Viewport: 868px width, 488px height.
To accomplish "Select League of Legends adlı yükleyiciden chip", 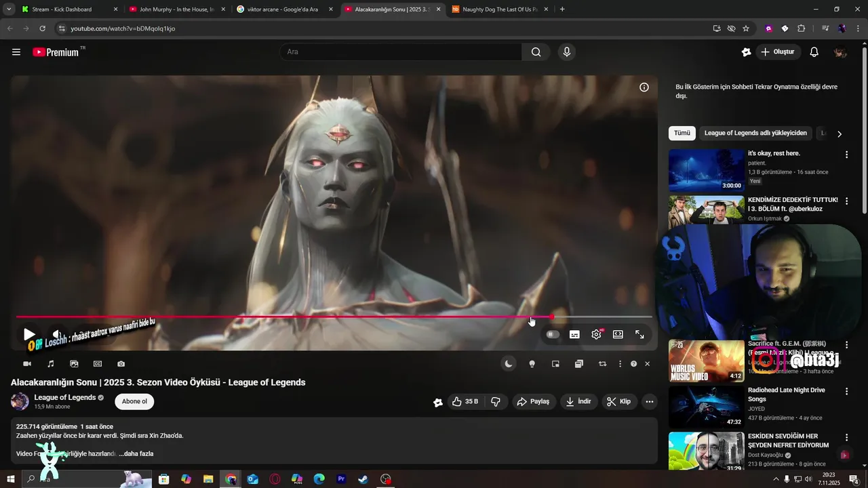I will (x=755, y=134).
